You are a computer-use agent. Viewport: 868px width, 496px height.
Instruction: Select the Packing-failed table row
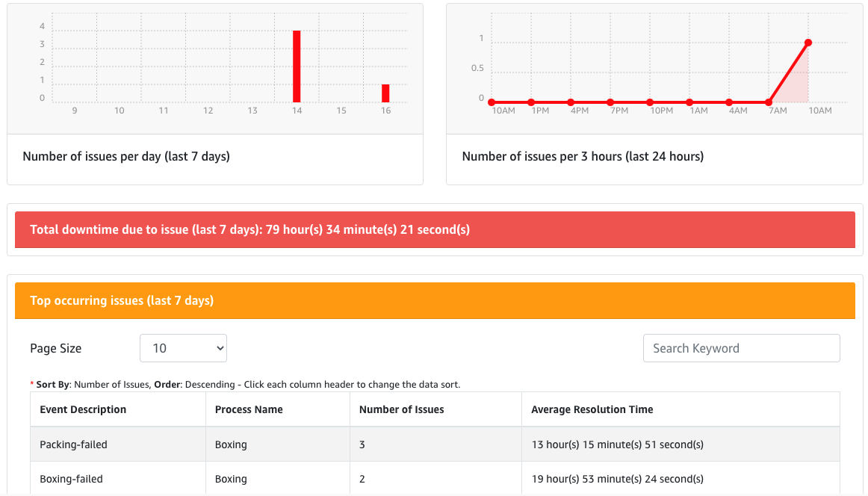299,444
